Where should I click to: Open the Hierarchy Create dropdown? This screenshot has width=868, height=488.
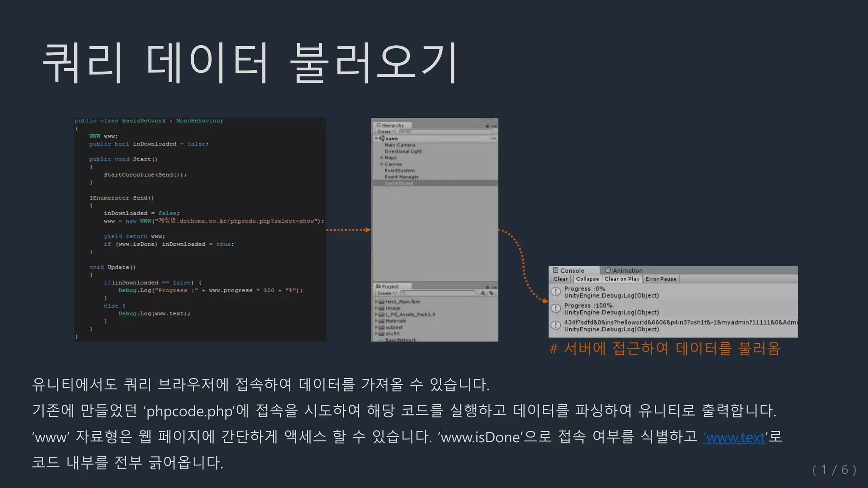click(386, 132)
